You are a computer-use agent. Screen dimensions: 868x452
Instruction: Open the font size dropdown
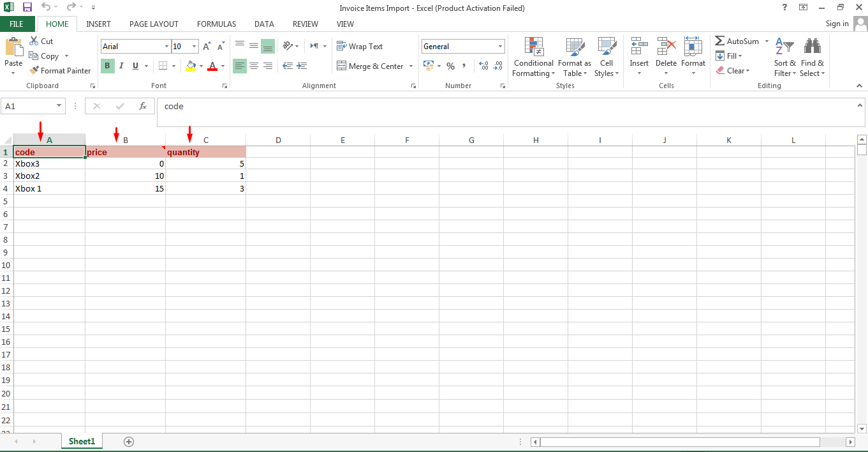click(x=194, y=47)
